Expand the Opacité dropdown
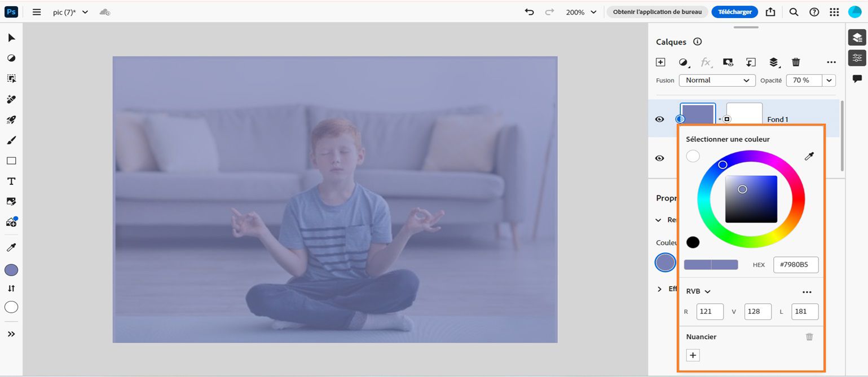The image size is (868, 377). tap(829, 80)
